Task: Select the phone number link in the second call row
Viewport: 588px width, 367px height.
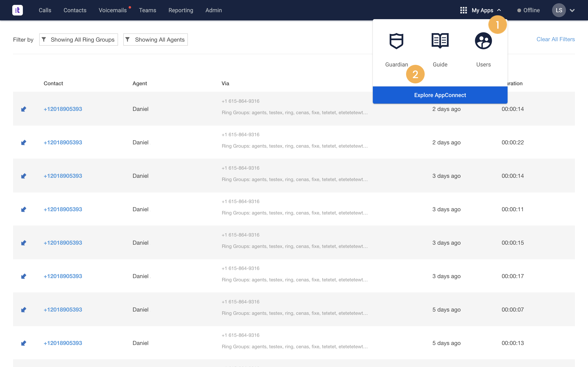Action: (62, 142)
